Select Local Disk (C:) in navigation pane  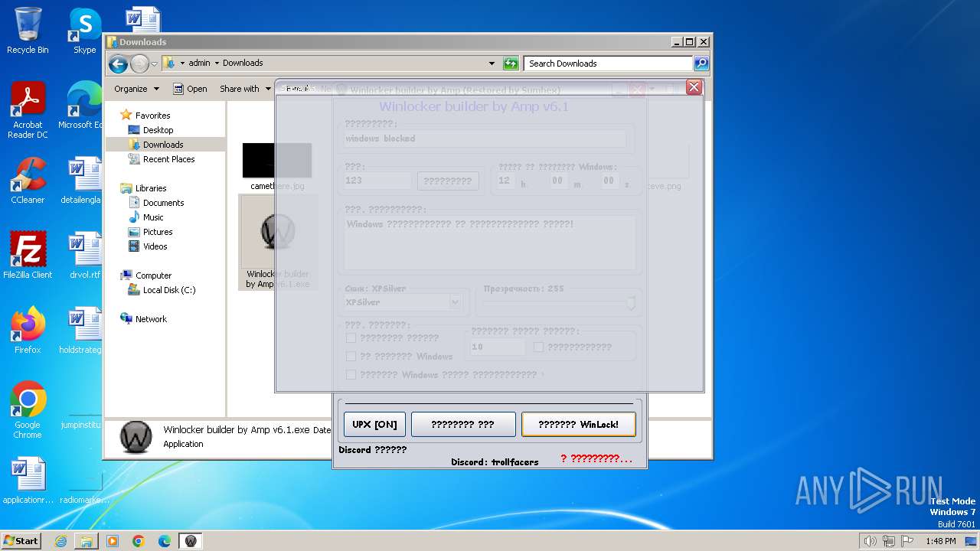[x=168, y=290]
